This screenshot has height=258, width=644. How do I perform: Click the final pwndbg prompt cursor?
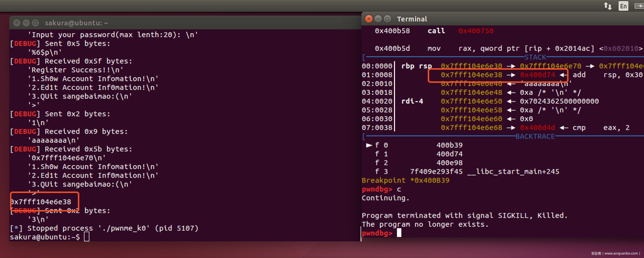[x=399, y=233]
